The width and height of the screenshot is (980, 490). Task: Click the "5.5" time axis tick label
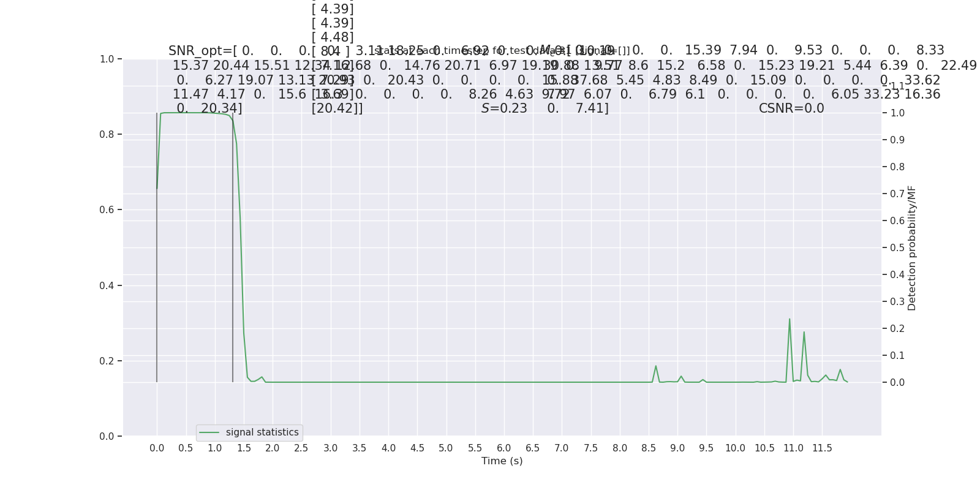click(475, 448)
